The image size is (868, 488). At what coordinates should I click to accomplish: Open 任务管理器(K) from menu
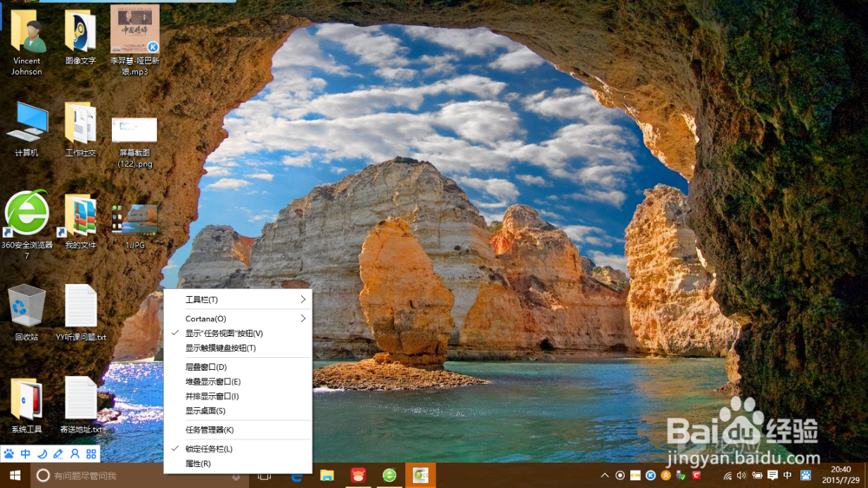click(x=238, y=430)
